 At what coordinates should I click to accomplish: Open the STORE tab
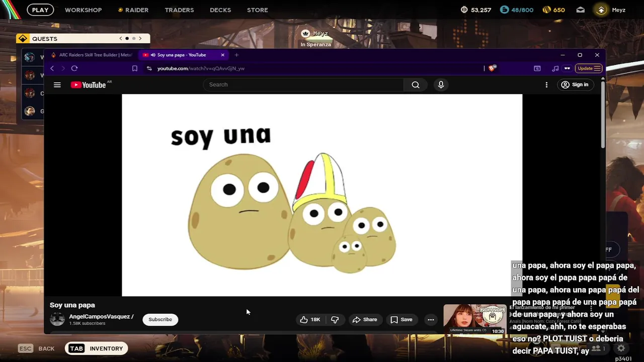point(257,10)
